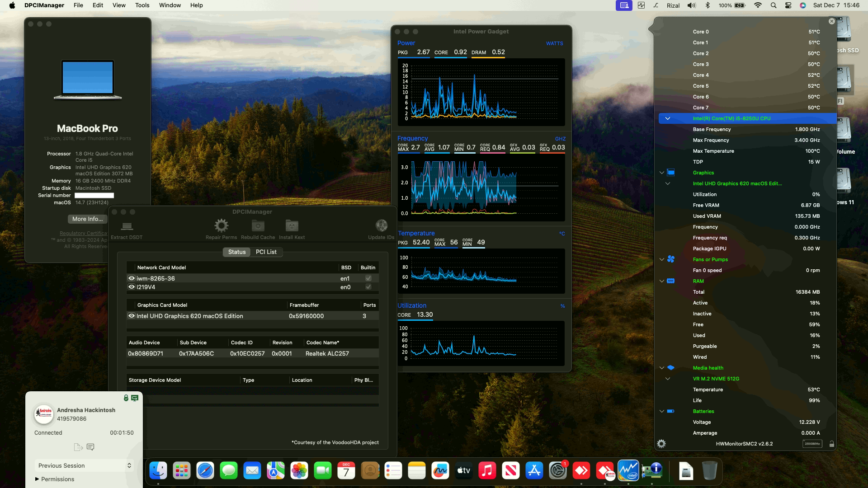This screenshot has height=488, width=868.
Task: Open Launchpad from the Dock
Action: point(182,471)
